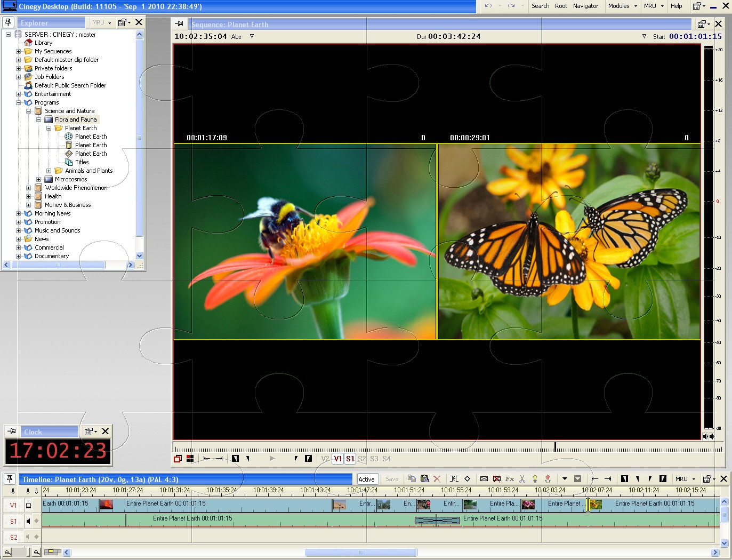Open the Abs timecode mode dropdown arrow

coord(252,36)
